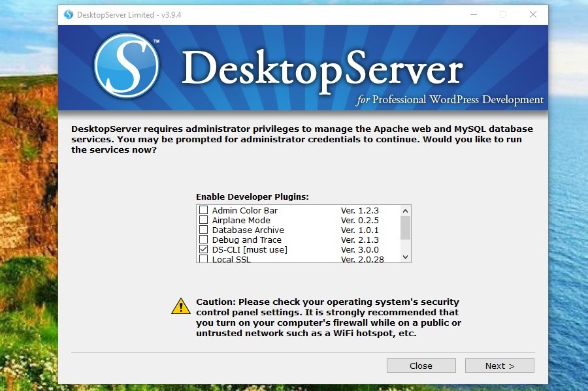Screen dimensions: 588x391
Task: Uncheck the DS-CLI [must use] plugin
Action: 203,249
